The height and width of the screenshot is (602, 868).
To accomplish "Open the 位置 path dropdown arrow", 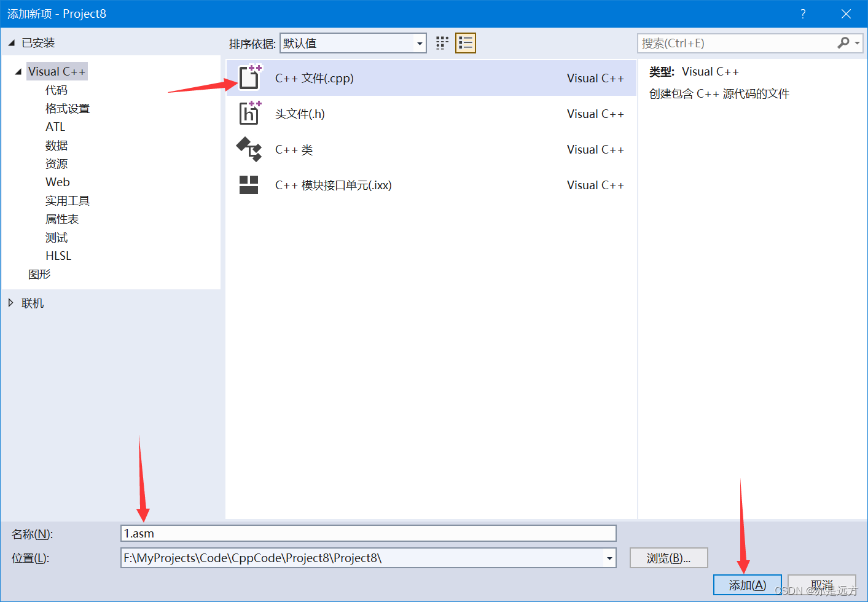I will coord(609,558).
